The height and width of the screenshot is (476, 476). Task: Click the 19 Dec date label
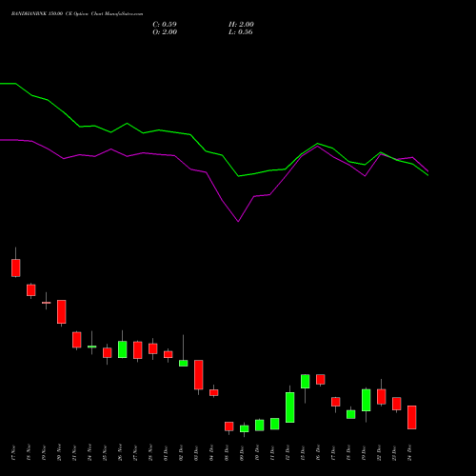coord(364,453)
